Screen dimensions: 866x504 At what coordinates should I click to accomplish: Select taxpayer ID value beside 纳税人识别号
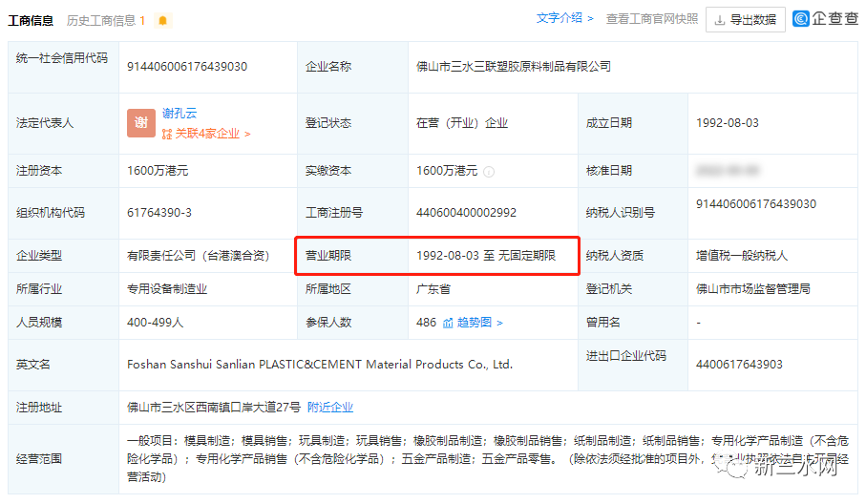click(756, 204)
